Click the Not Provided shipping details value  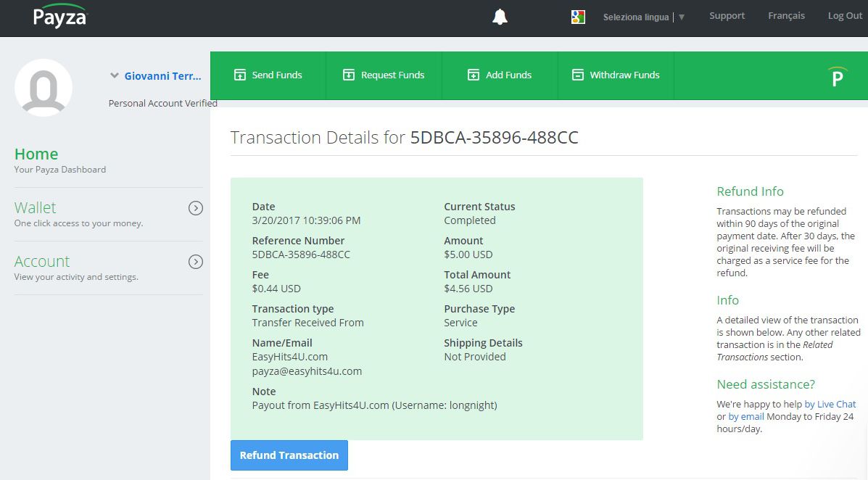(475, 357)
